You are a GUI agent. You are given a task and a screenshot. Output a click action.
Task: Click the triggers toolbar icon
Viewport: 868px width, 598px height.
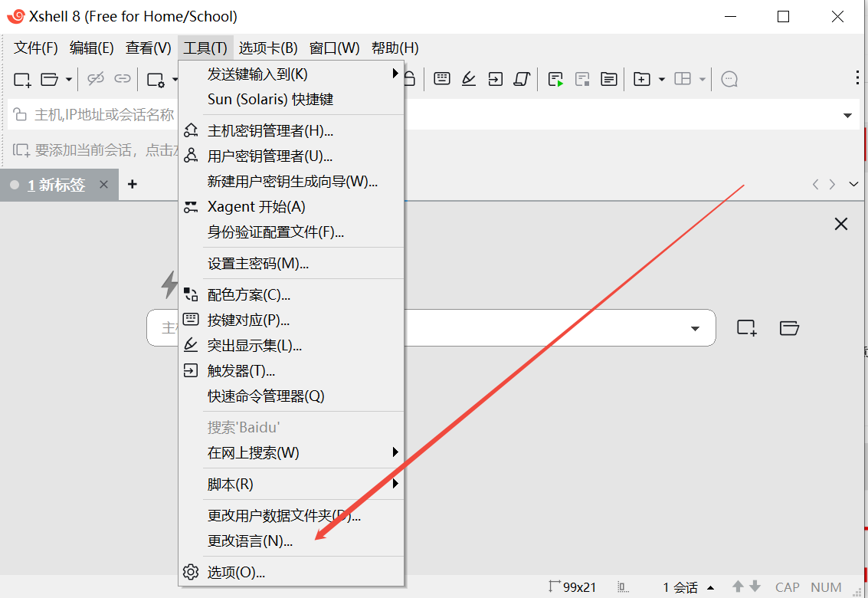tap(495, 78)
